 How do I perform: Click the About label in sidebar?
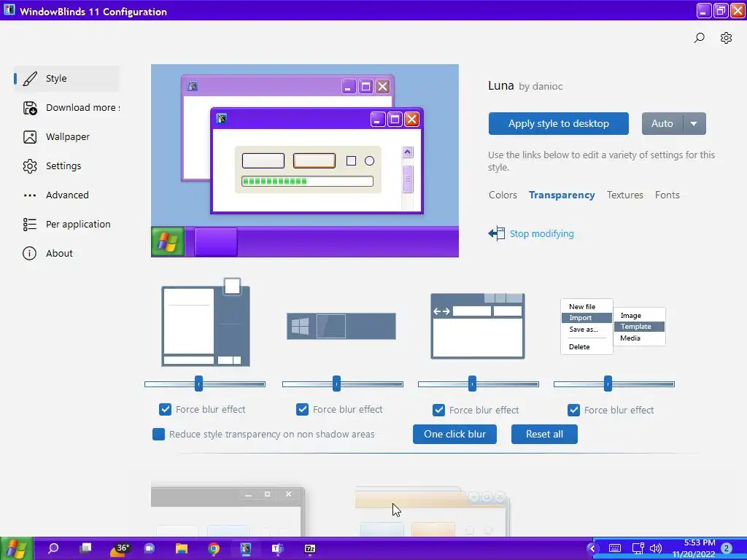click(60, 253)
